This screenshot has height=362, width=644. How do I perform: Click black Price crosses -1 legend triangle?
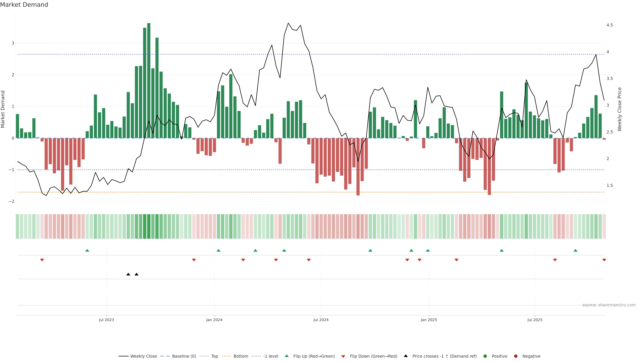pyautogui.click(x=406, y=356)
